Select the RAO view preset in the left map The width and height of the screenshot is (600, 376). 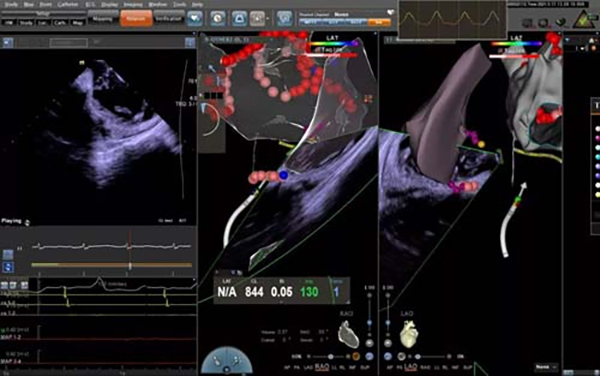[x=322, y=367]
